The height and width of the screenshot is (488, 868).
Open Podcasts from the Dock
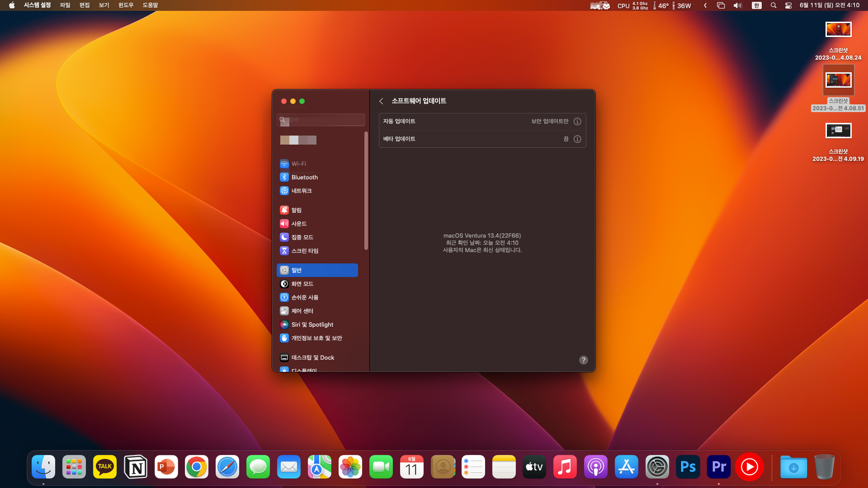pyautogui.click(x=596, y=467)
